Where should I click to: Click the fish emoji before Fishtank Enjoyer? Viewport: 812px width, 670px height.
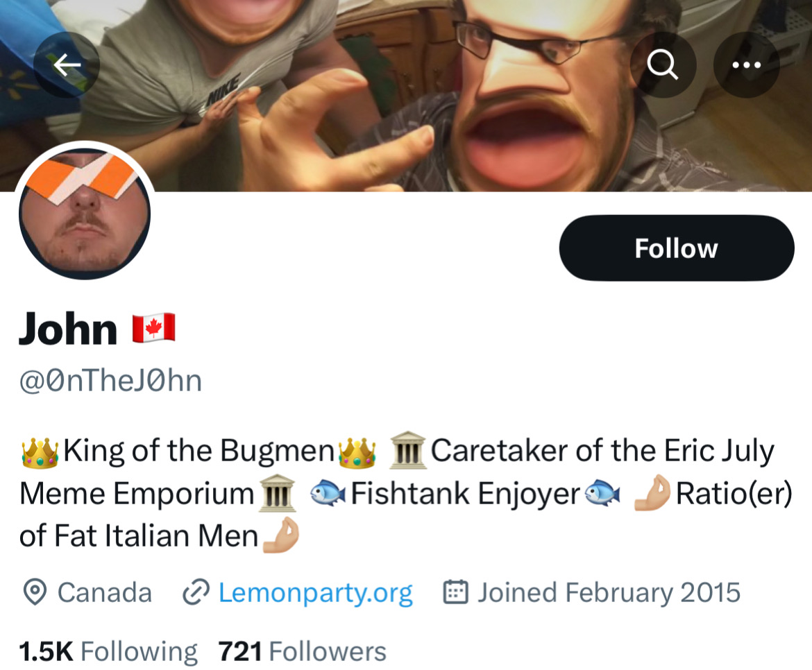coord(328,492)
